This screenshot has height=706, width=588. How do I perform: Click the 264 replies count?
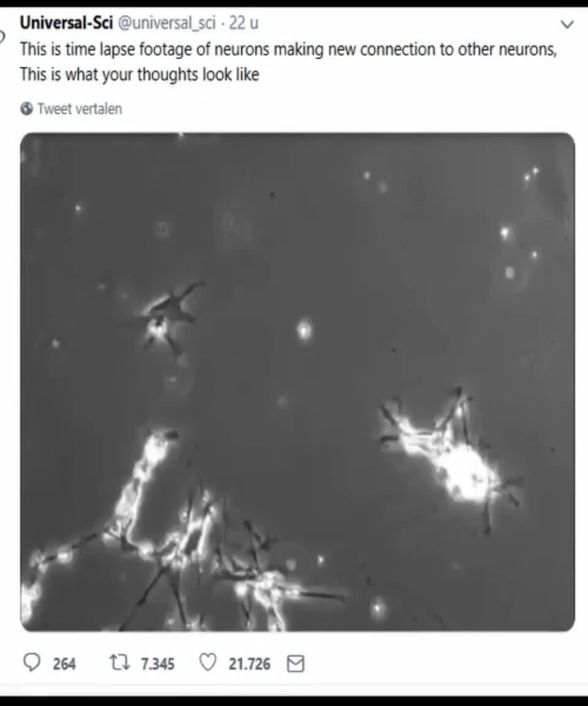(64, 664)
